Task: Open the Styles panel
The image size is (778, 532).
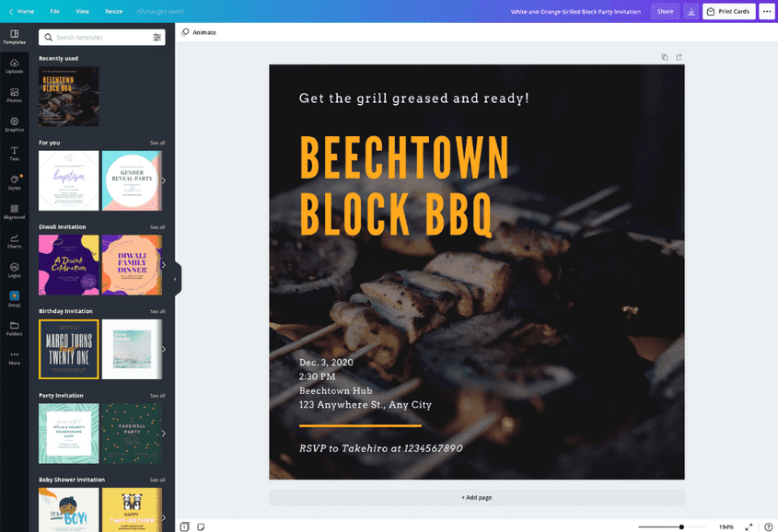Action: [14, 181]
